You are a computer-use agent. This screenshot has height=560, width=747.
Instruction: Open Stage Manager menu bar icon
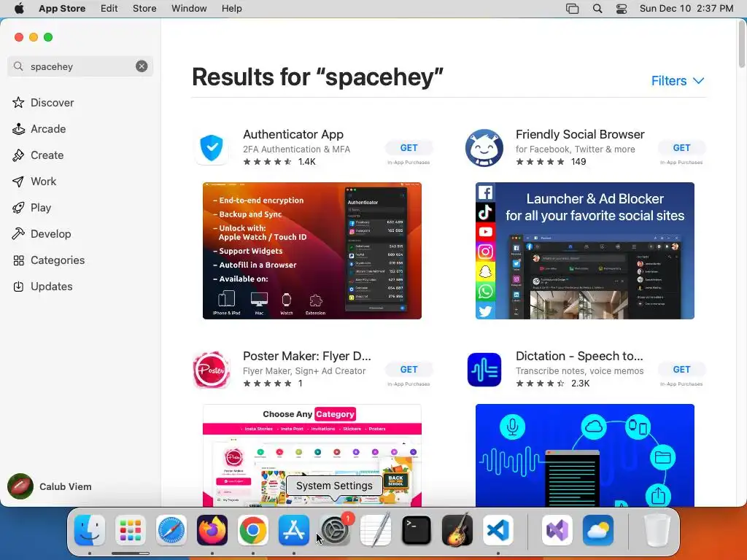click(572, 8)
